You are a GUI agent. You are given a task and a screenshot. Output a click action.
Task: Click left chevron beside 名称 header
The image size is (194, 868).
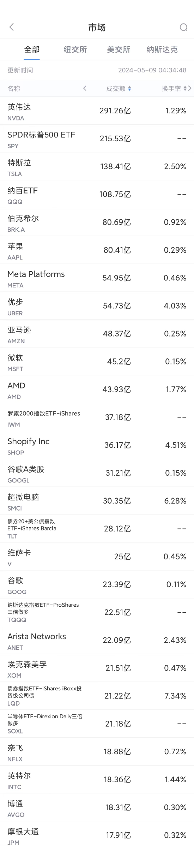(85, 88)
